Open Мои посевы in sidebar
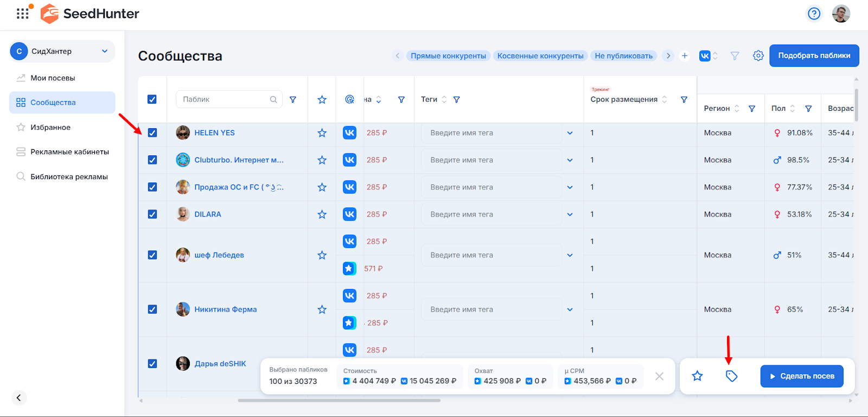Viewport: 868px width, 417px height. click(53, 78)
